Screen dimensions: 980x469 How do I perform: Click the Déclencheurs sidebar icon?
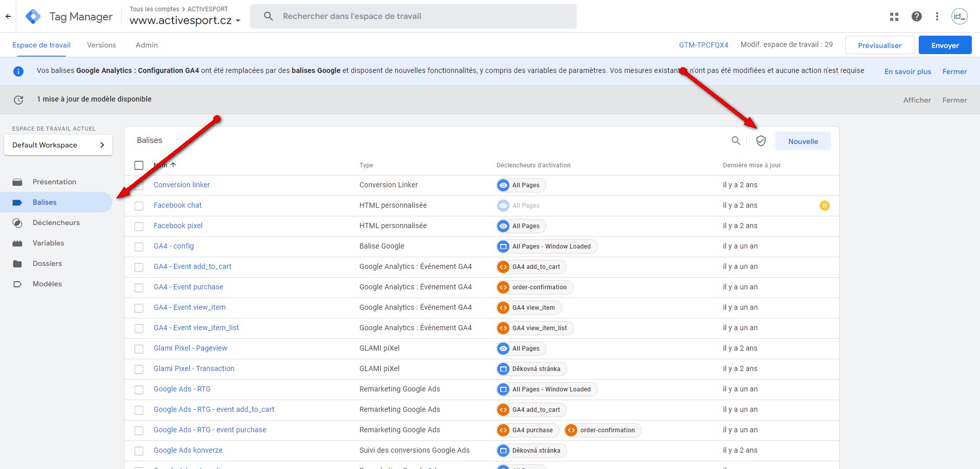point(17,223)
